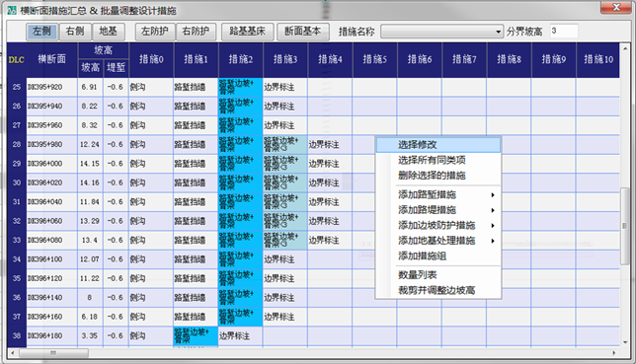This screenshot has height=364, width=636.
Task: Click the highlighted 措施1 cell in row 38
Action: (196, 336)
